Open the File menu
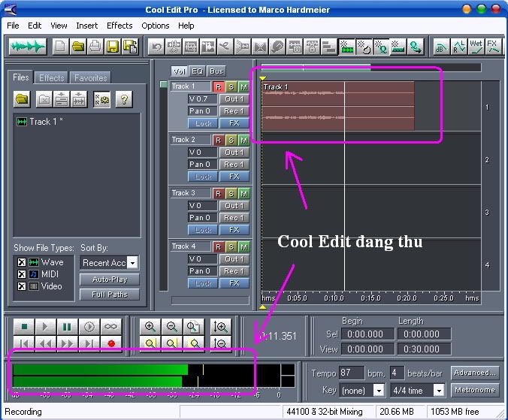The height and width of the screenshot is (420, 508). click(x=13, y=26)
